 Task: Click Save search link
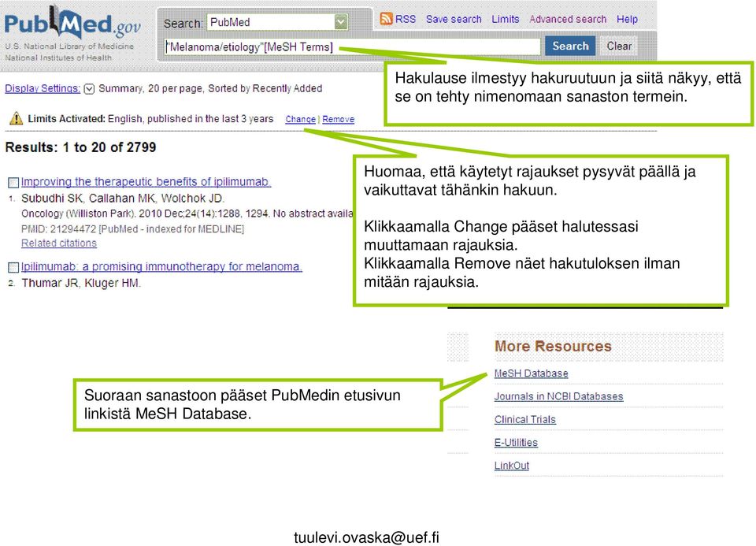point(454,19)
